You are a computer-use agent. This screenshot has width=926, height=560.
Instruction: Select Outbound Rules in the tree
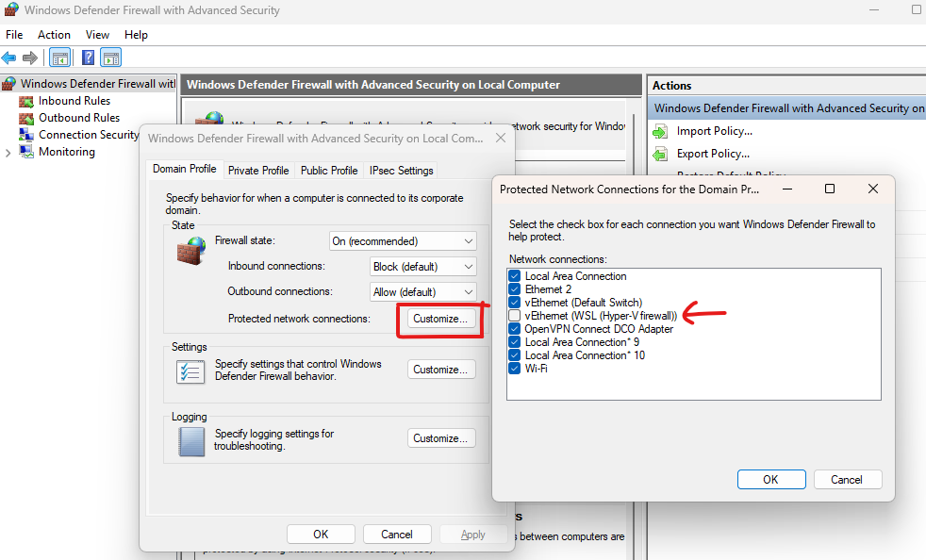click(79, 118)
